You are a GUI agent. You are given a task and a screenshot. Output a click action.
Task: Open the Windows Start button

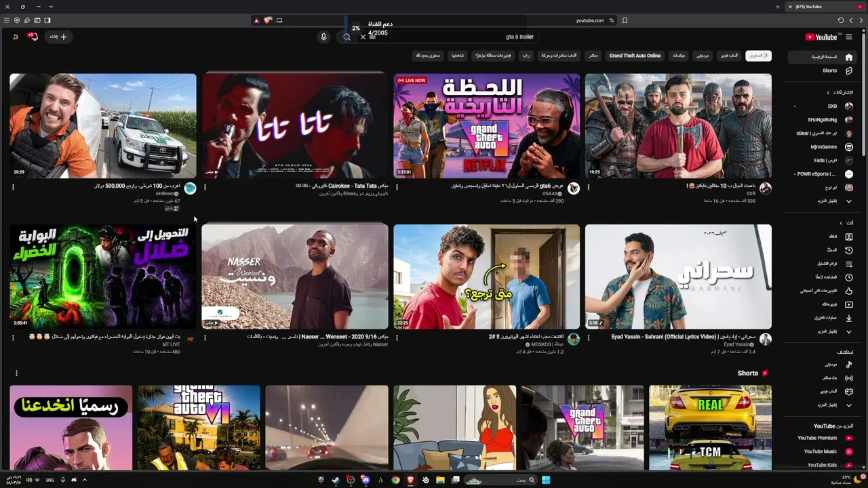pos(546,480)
